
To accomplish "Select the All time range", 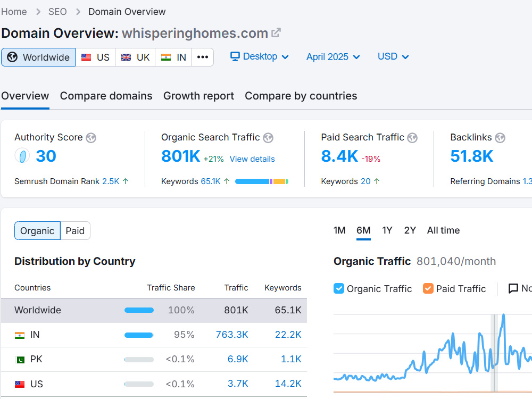I will coord(444,230).
